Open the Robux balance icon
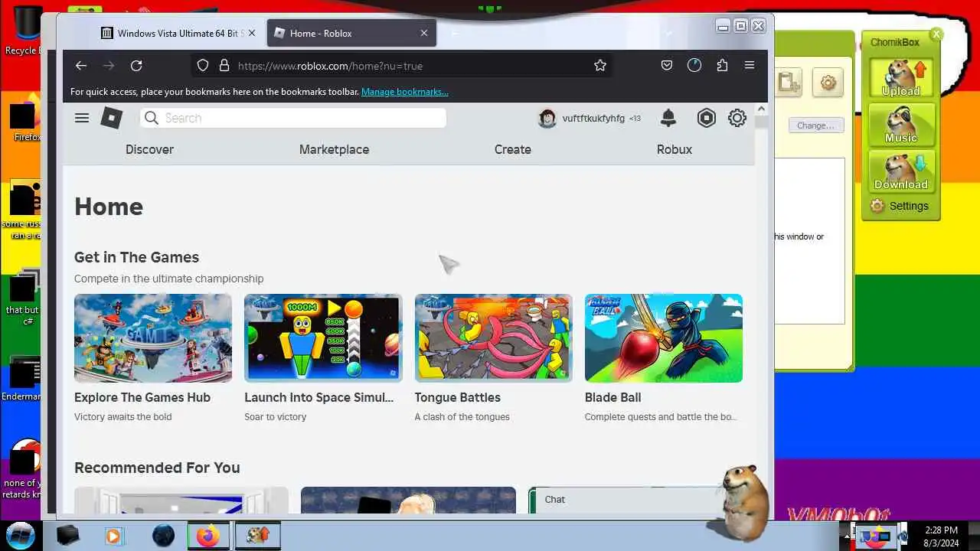 [x=706, y=118]
